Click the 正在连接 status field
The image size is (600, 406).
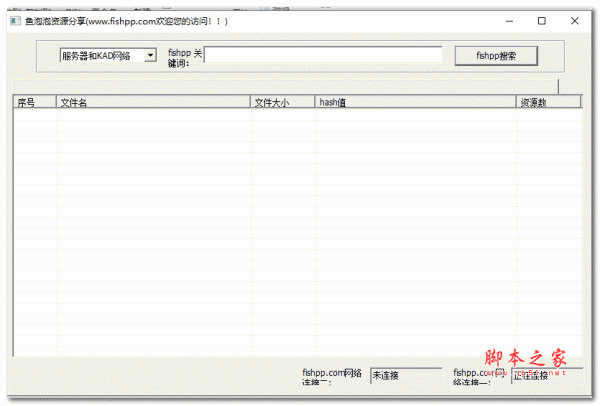547,376
